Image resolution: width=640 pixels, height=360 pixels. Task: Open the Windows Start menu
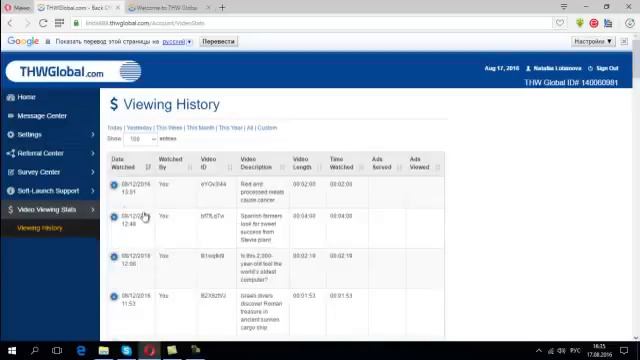tap(12, 351)
